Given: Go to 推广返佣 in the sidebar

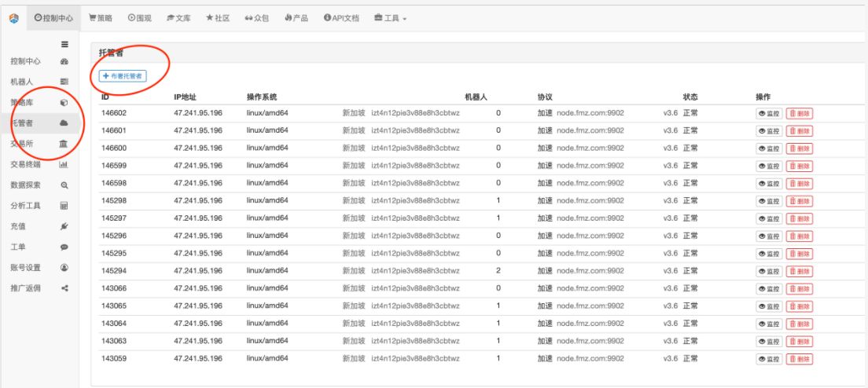Looking at the screenshot, I should click(x=25, y=288).
